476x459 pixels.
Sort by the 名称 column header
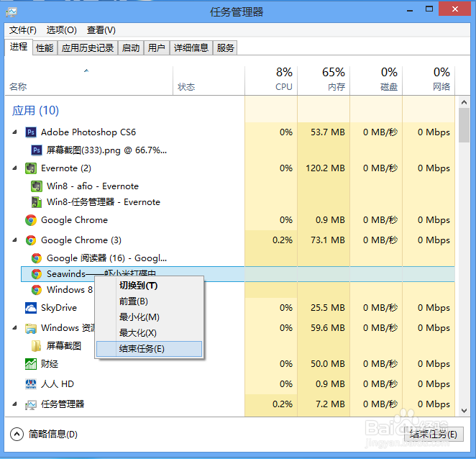tap(88, 81)
